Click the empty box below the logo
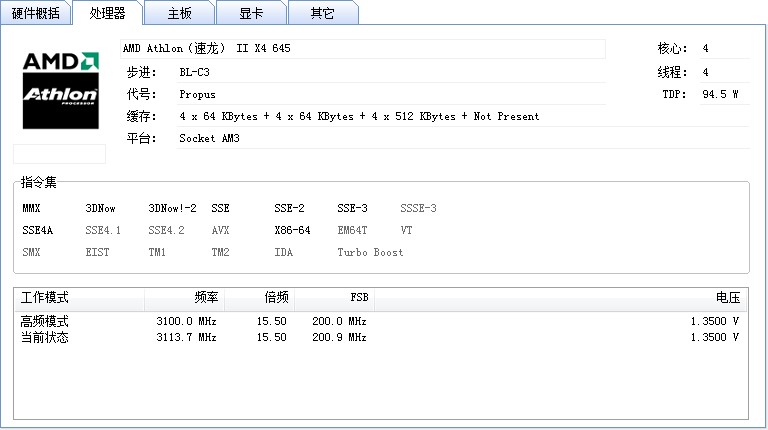Viewport: 768px width, 430px height. [x=59, y=154]
